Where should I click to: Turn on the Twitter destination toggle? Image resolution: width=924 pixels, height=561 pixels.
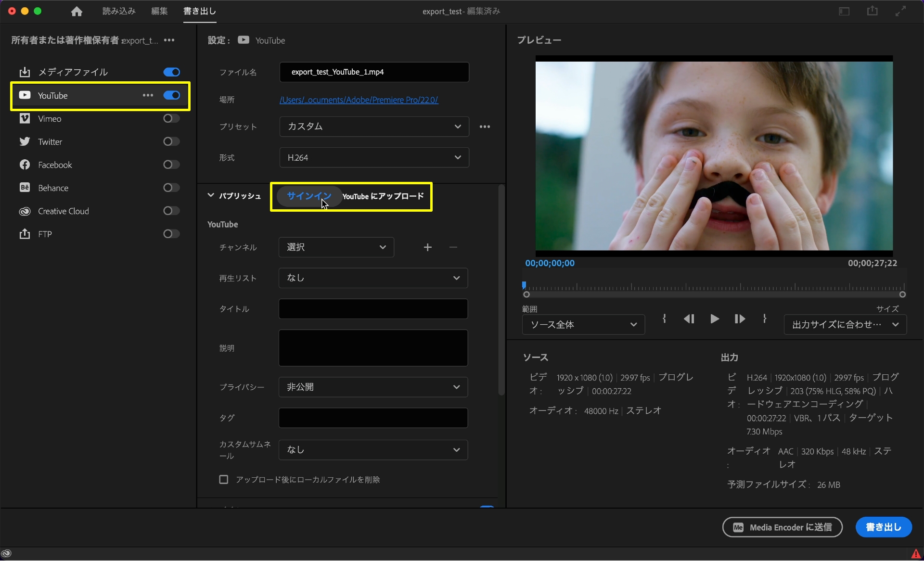[x=171, y=141]
